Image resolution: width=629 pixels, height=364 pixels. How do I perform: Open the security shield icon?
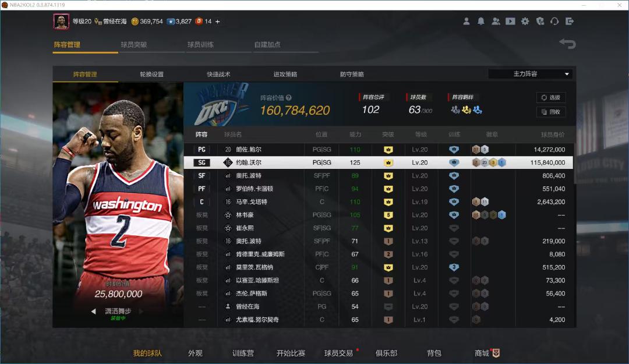tap(540, 22)
